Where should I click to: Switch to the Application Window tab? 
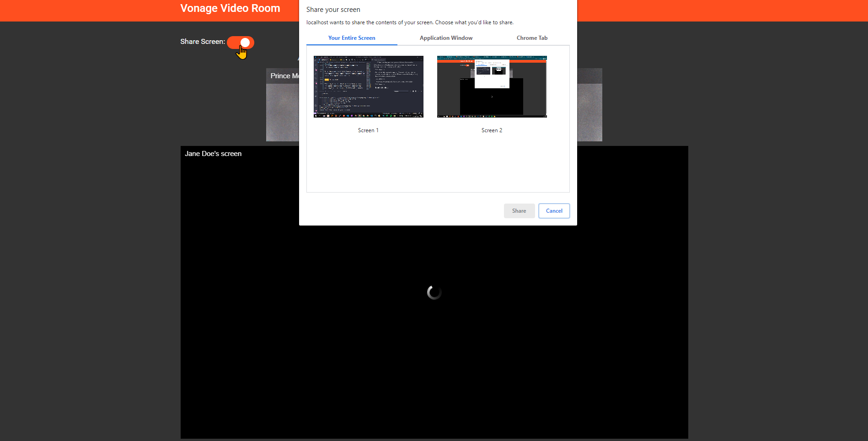click(x=445, y=38)
